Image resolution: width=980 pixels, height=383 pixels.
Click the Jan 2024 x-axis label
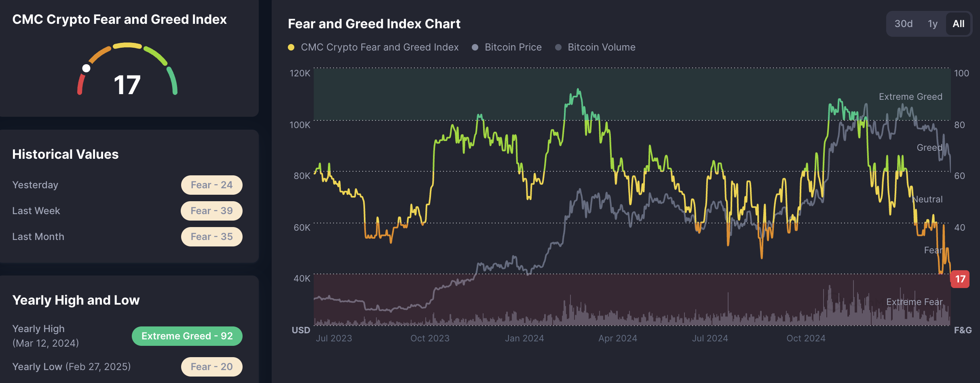(x=524, y=339)
